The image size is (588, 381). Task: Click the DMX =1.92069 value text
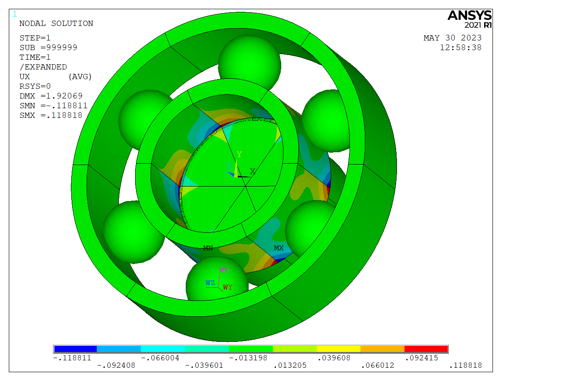click(x=51, y=96)
